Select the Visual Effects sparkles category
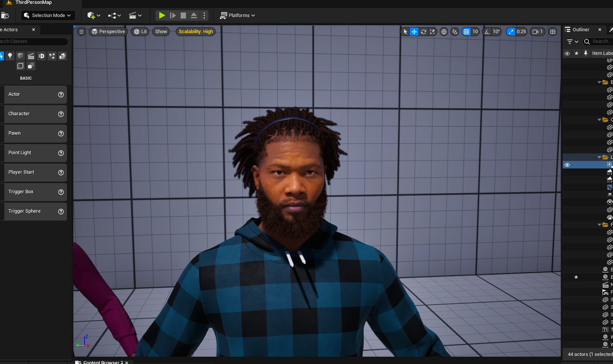 coord(52,56)
